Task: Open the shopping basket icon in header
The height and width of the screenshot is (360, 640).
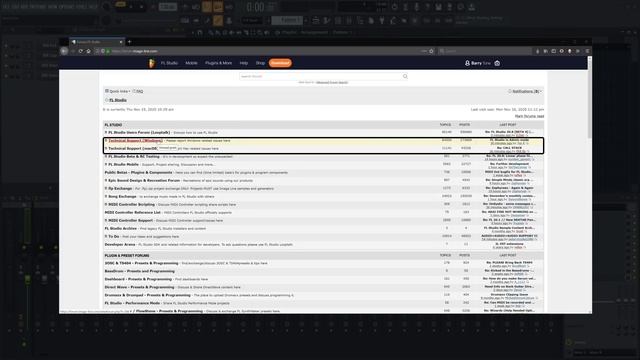Action: (x=497, y=63)
